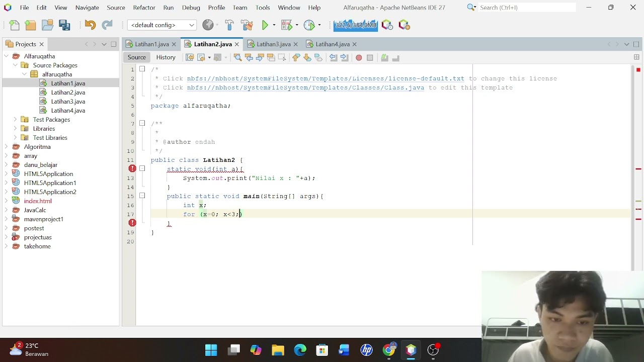Run the project with green play icon
This screenshot has width=644, height=362.
[x=265, y=25]
